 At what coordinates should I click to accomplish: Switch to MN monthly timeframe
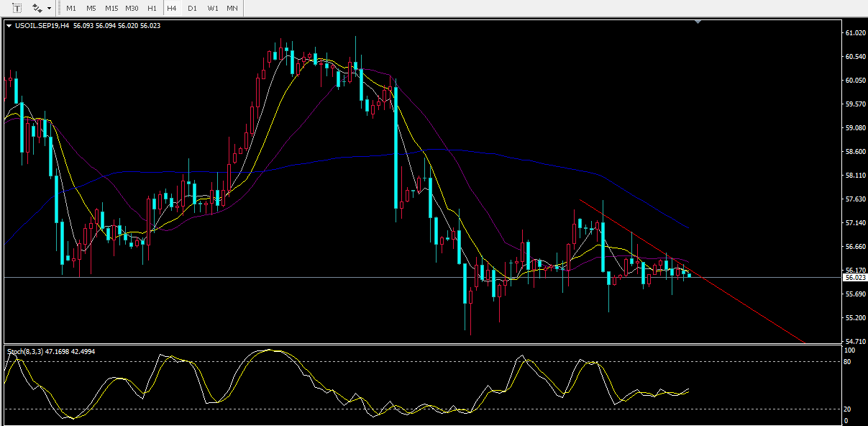click(232, 8)
